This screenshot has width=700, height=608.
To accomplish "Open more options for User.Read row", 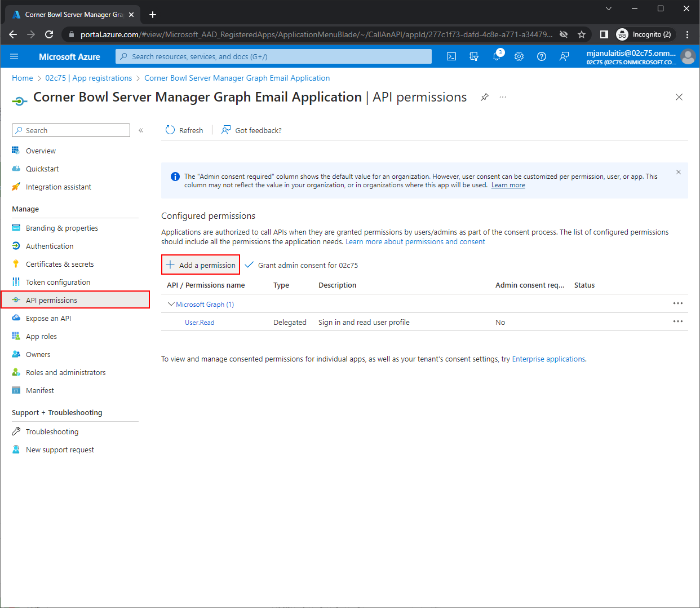I will point(677,321).
